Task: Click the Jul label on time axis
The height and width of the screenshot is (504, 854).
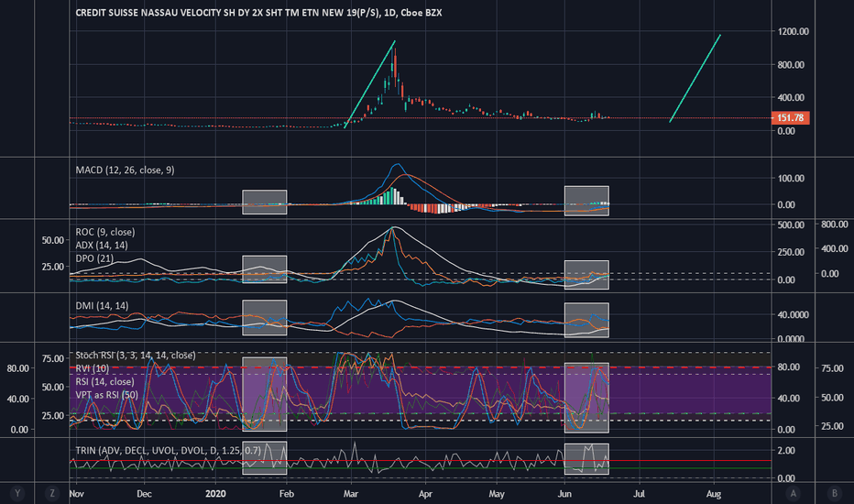Action: pos(639,494)
